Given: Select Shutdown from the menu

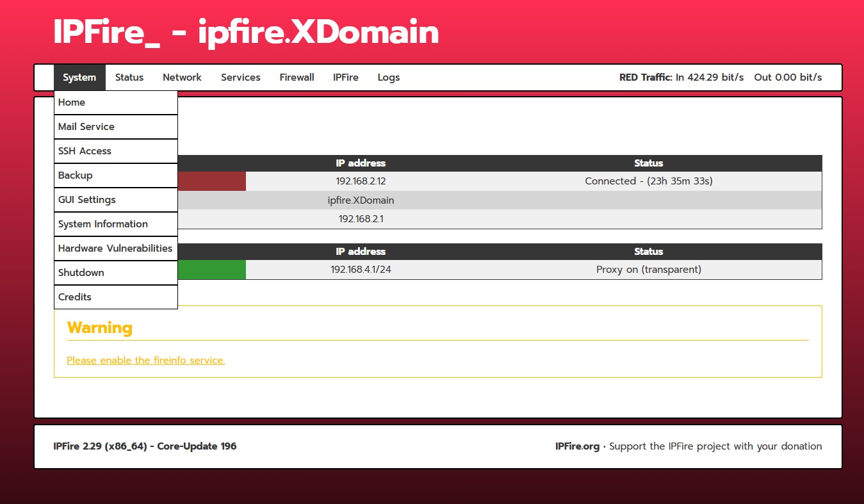Looking at the screenshot, I should coord(115,273).
